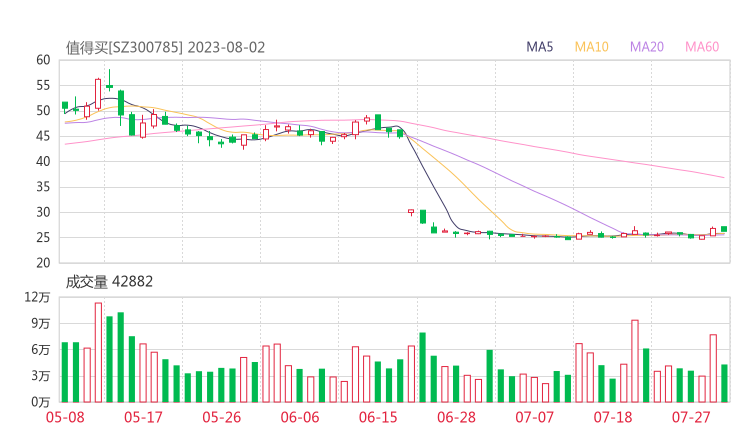Click the 50 price axis label
740x440 pixels.
pos(43,111)
